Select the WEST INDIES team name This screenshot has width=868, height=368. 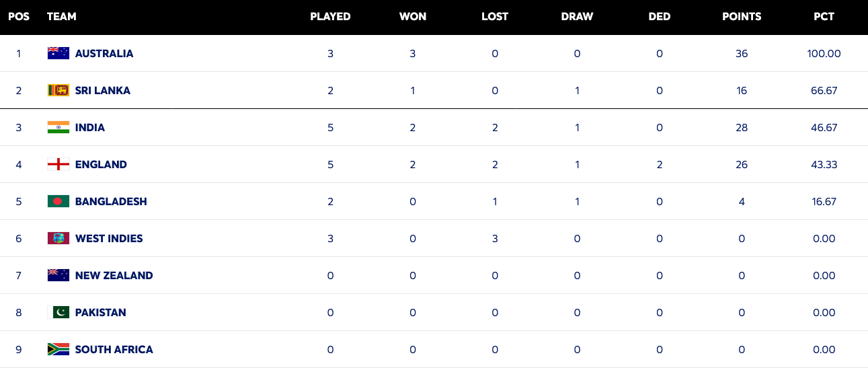pyautogui.click(x=109, y=238)
